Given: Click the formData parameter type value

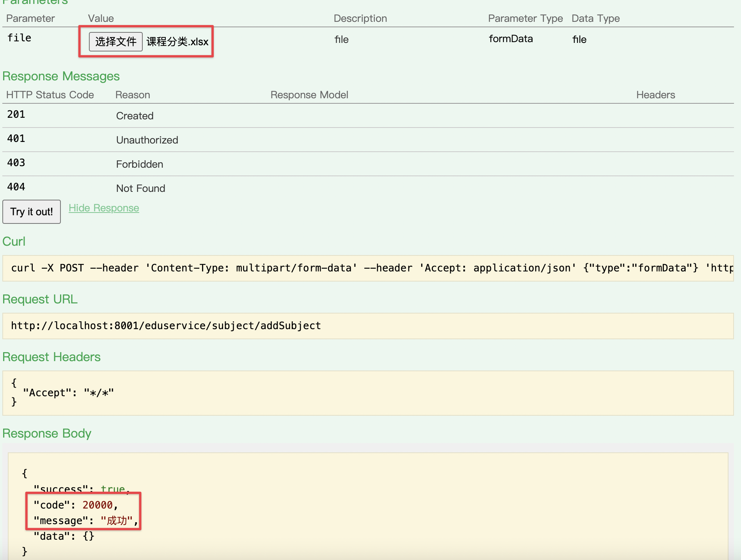Looking at the screenshot, I should coord(511,39).
